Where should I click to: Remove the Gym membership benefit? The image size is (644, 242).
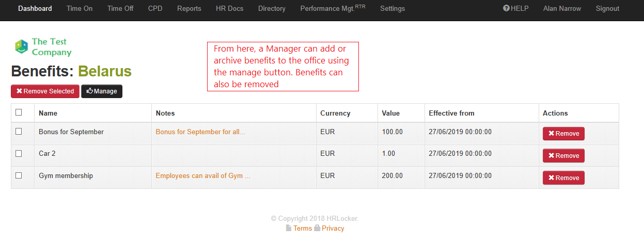click(563, 178)
